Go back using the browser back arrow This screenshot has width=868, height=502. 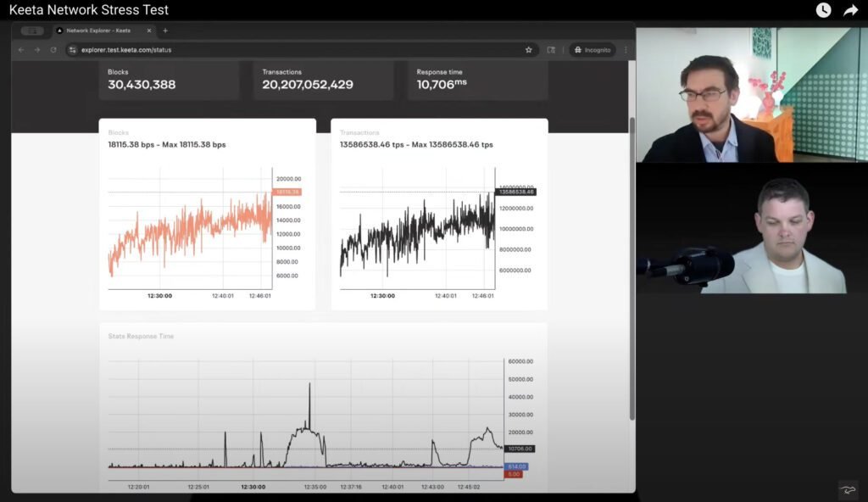22,50
